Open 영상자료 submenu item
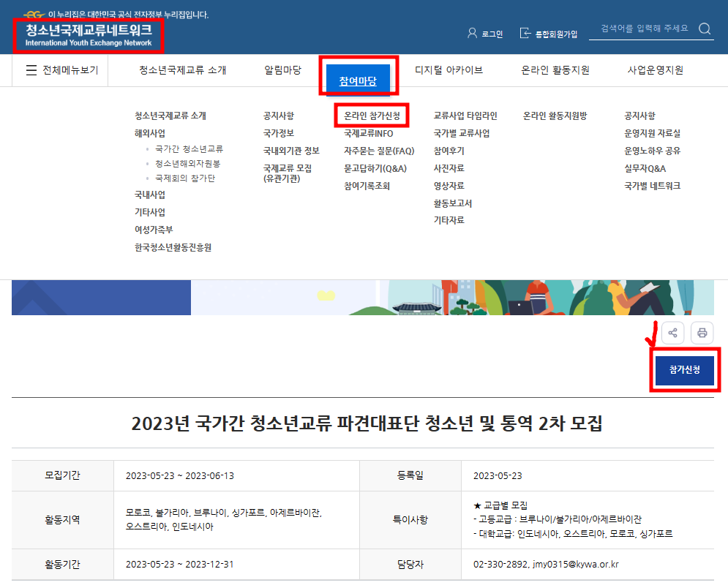This screenshot has width=728, height=588. coord(449,186)
